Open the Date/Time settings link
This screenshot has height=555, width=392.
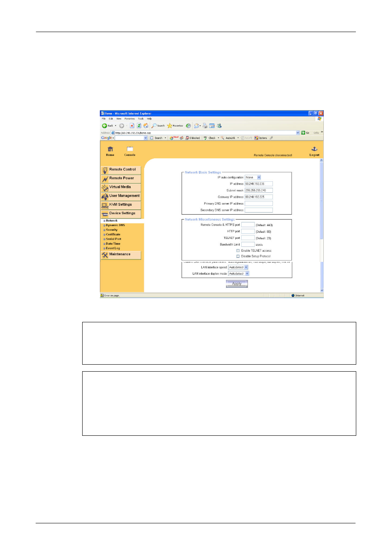(113, 244)
